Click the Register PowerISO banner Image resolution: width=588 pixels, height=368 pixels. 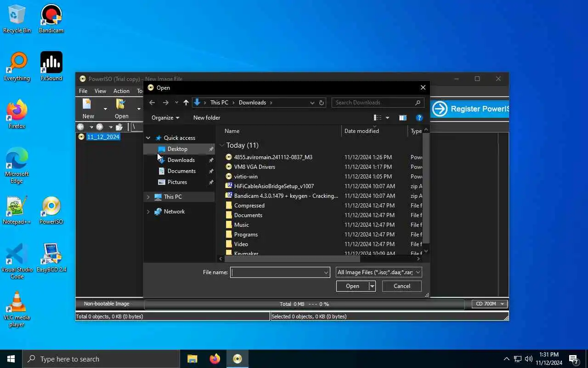[x=469, y=109]
